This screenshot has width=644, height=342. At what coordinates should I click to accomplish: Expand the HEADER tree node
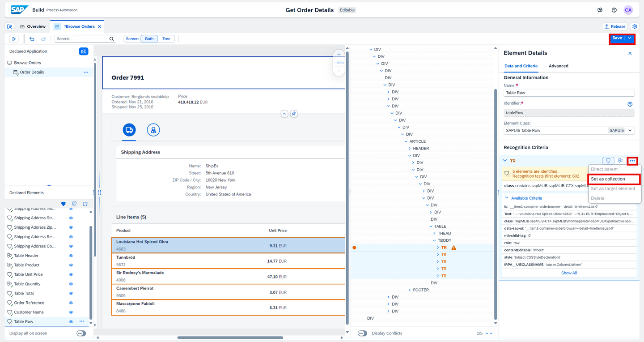(409, 148)
